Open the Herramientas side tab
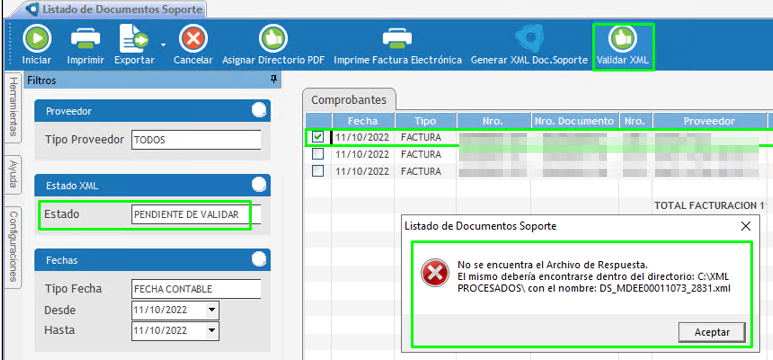Image resolution: width=773 pixels, height=360 pixels. 13,107
